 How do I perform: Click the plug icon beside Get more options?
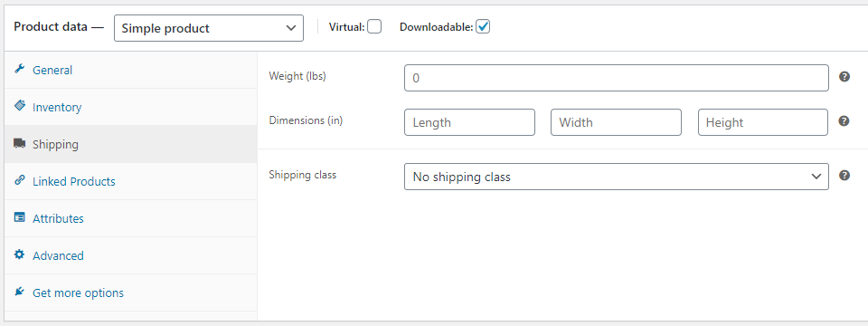coord(19,292)
